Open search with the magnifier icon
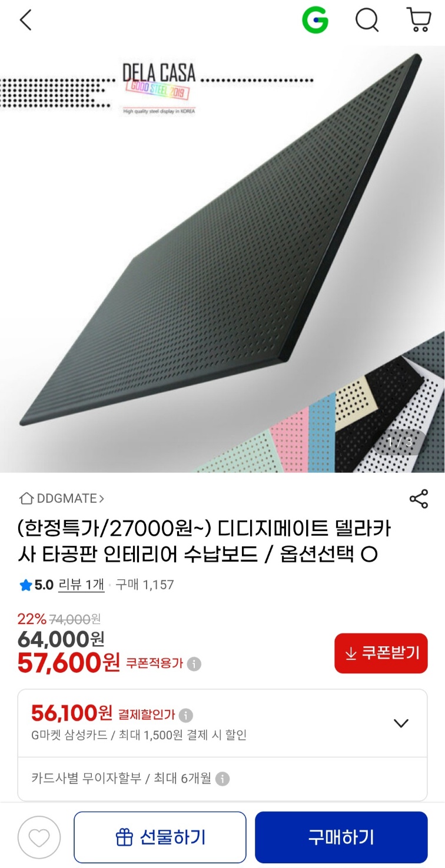445x868 pixels. [x=367, y=21]
